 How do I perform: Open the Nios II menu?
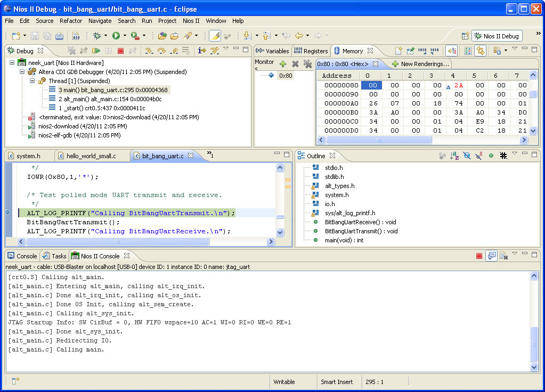191,21
